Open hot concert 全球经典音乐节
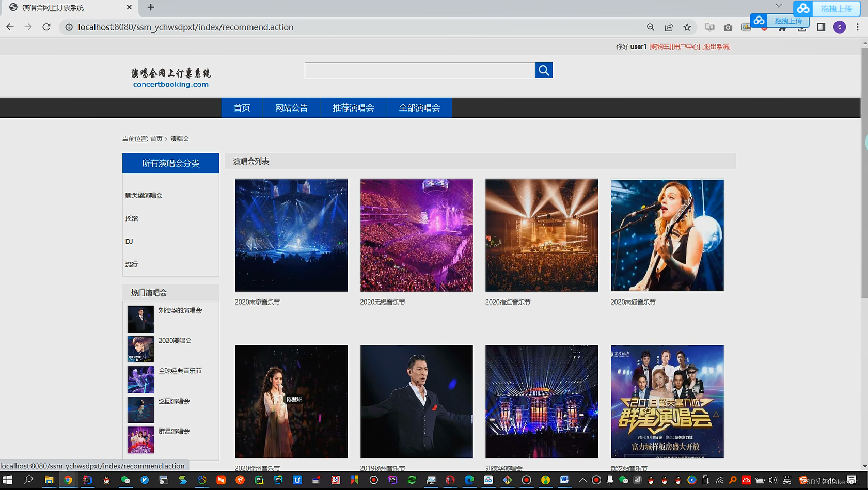This screenshot has height=490, width=868. [x=180, y=371]
